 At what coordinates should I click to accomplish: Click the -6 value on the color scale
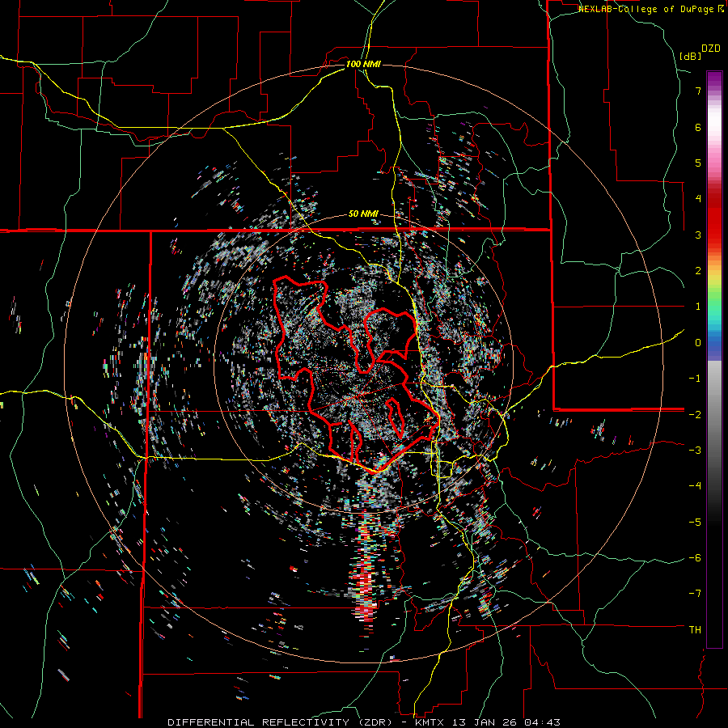[x=695, y=558]
